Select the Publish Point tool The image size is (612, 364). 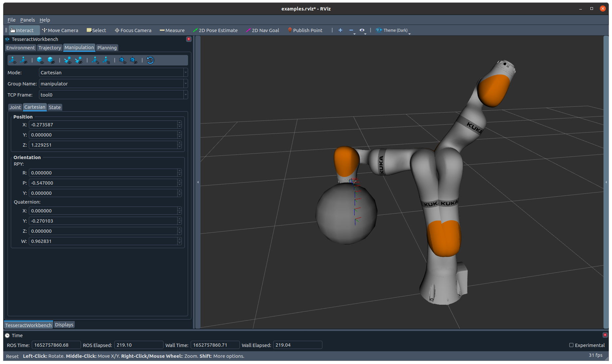(x=305, y=30)
